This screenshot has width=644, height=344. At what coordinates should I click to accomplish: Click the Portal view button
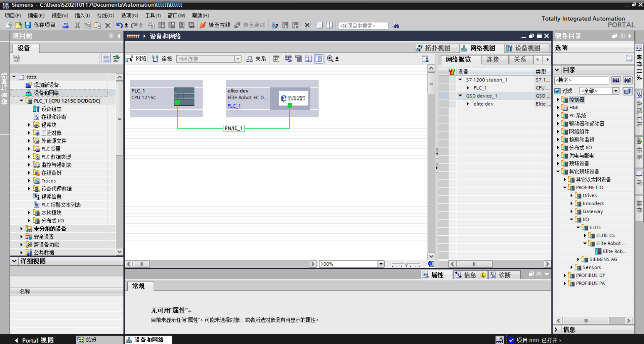click(34, 340)
